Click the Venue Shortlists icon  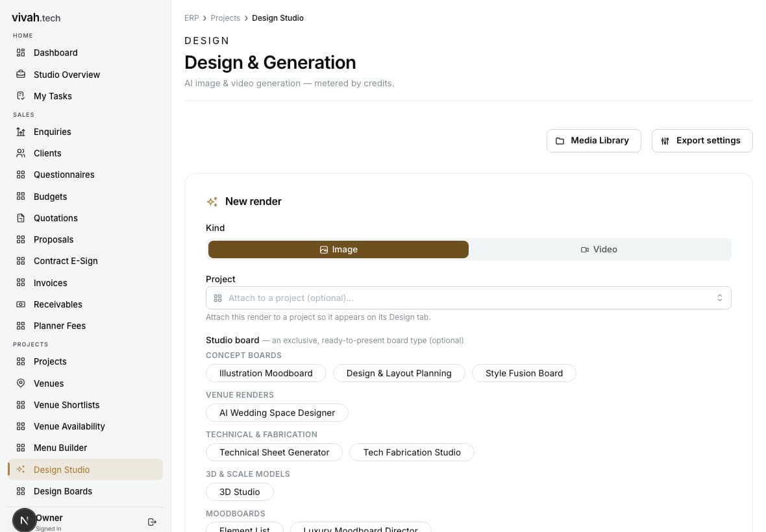tap(21, 405)
